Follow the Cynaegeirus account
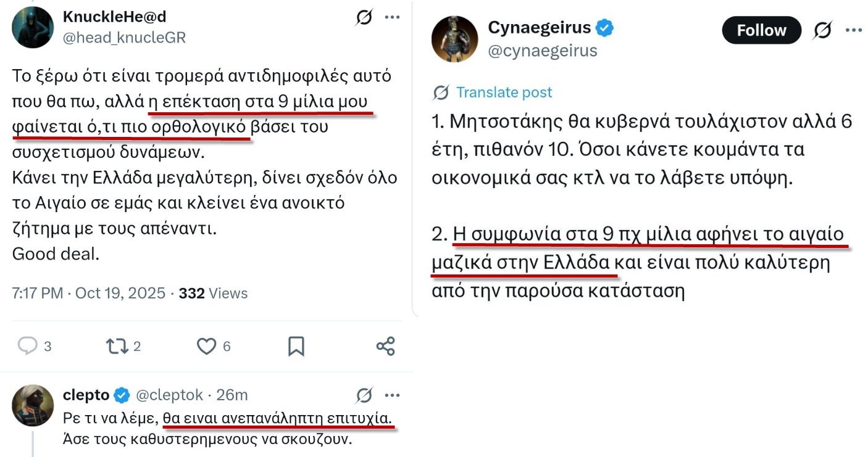 pyautogui.click(x=761, y=30)
